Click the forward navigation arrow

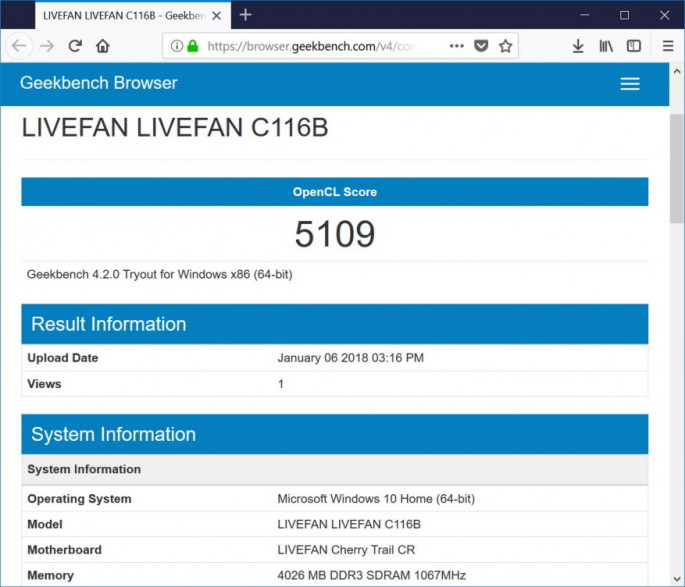pos(47,45)
